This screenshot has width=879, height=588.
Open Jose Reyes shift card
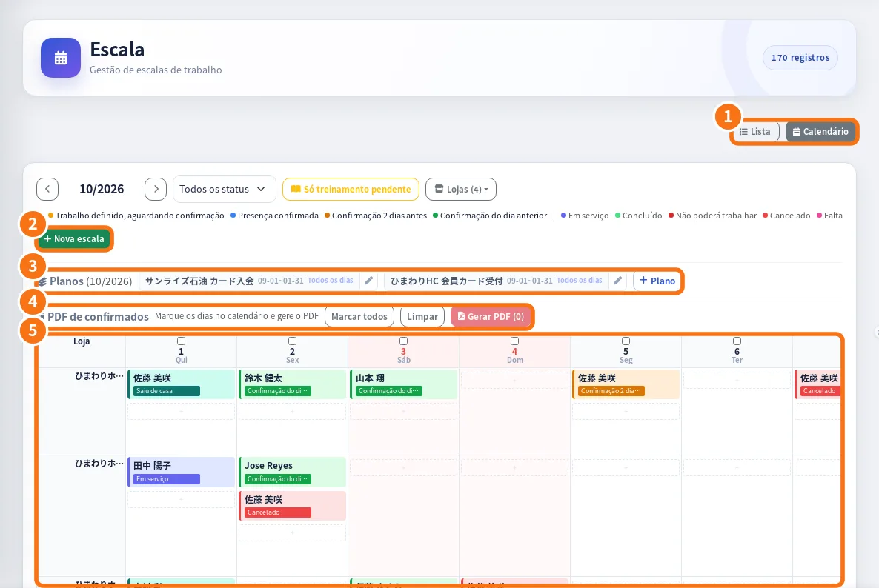coord(292,472)
